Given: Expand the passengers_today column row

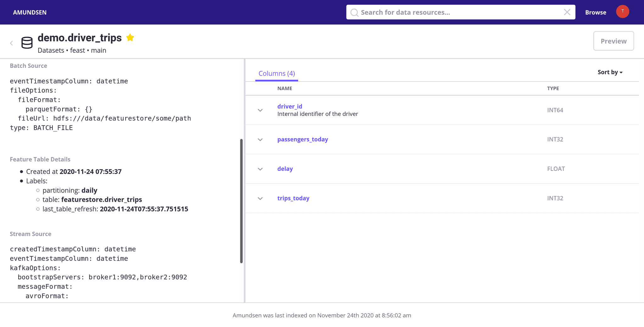Looking at the screenshot, I should click(x=260, y=140).
